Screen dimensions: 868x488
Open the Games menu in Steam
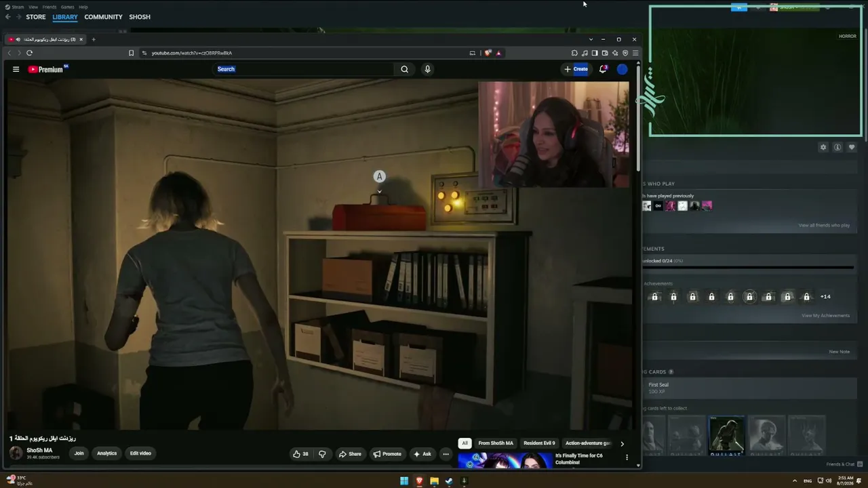pyautogui.click(x=67, y=7)
